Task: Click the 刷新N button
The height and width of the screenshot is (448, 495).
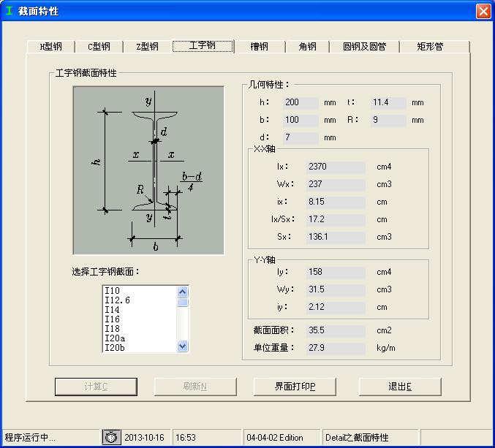Action: coord(195,387)
